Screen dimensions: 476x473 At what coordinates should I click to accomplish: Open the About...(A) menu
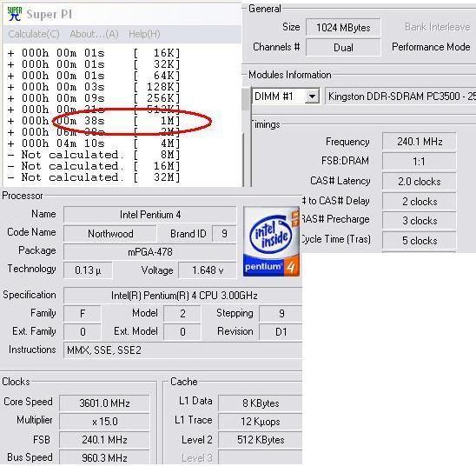pyautogui.click(x=94, y=34)
